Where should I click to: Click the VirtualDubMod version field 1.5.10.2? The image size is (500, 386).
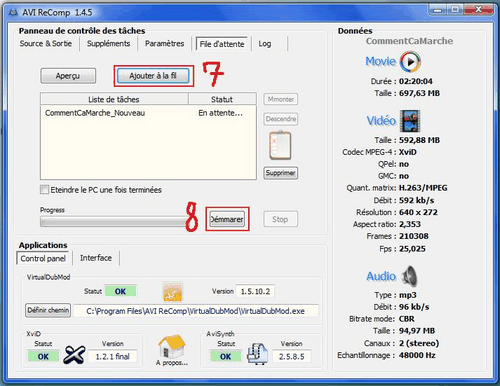tap(255, 291)
